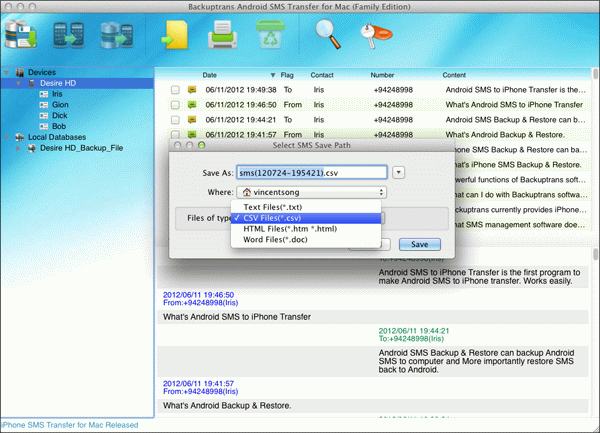Image resolution: width=600 pixels, height=433 pixels.
Task: Click the Save As filename field
Action: click(311, 173)
